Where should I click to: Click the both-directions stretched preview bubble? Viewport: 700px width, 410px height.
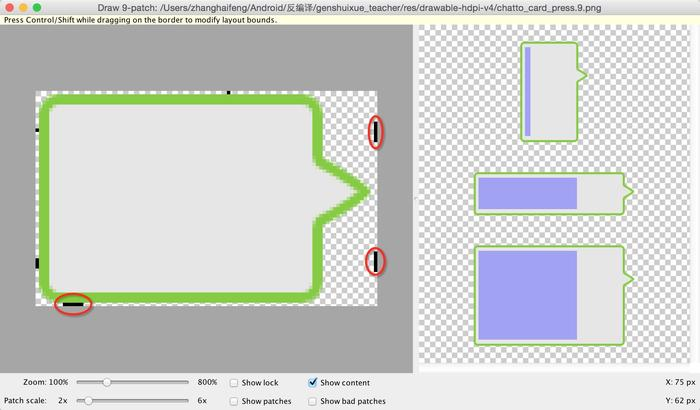pyautogui.click(x=554, y=295)
